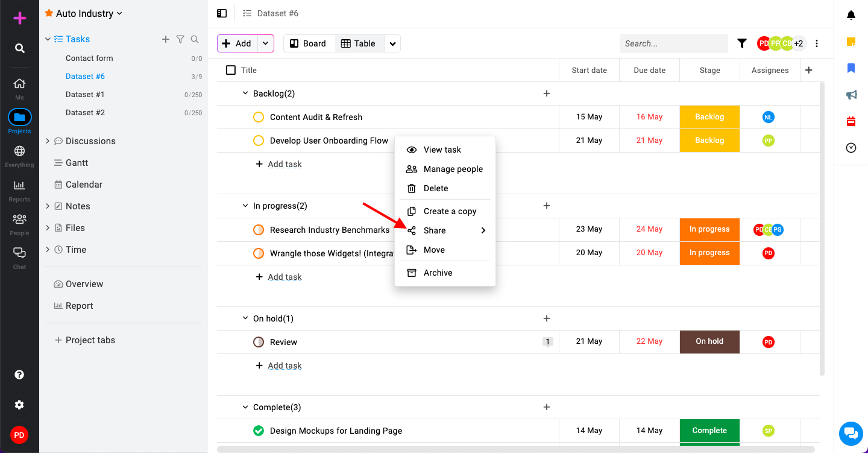Expand the Files section
This screenshot has height=453, width=868.
coord(48,228)
